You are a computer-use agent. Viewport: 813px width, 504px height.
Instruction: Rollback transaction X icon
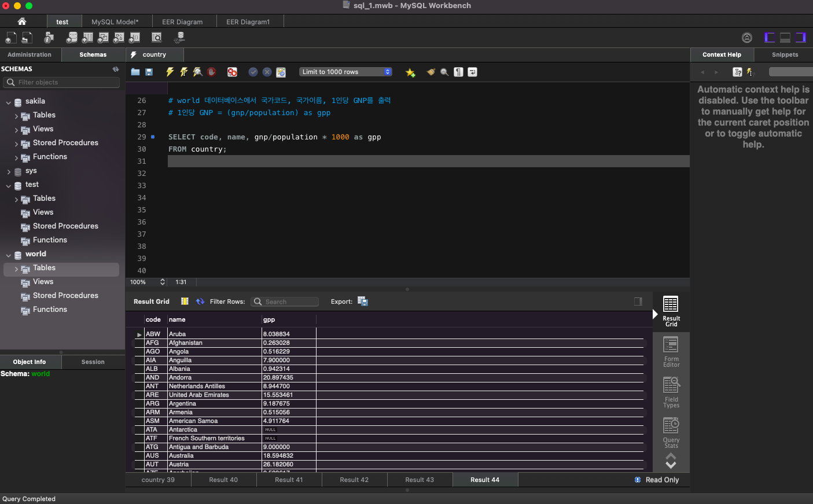(x=267, y=72)
